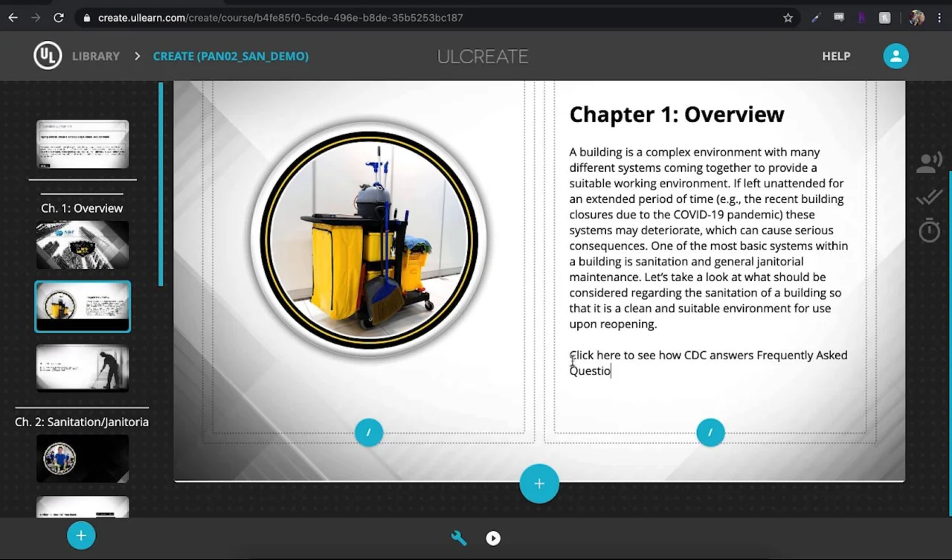The image size is (952, 560).
Task: Edit the image block with pencil button
Action: [x=369, y=432]
